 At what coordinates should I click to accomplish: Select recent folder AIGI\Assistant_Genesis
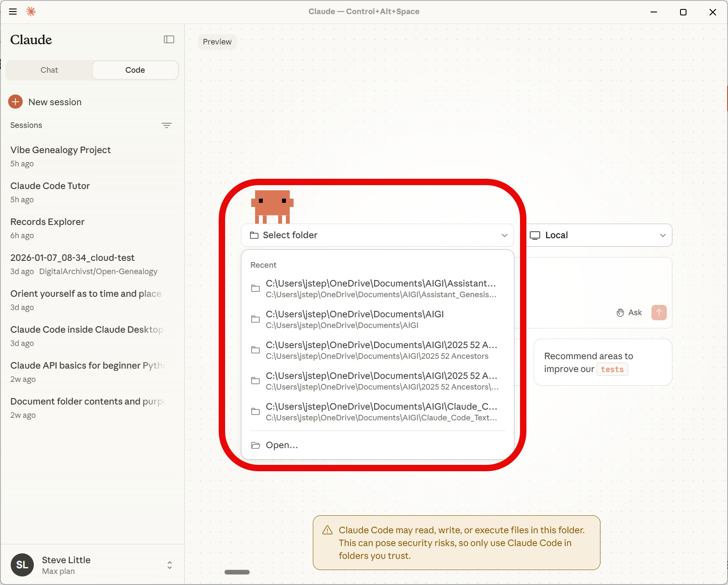click(x=377, y=288)
